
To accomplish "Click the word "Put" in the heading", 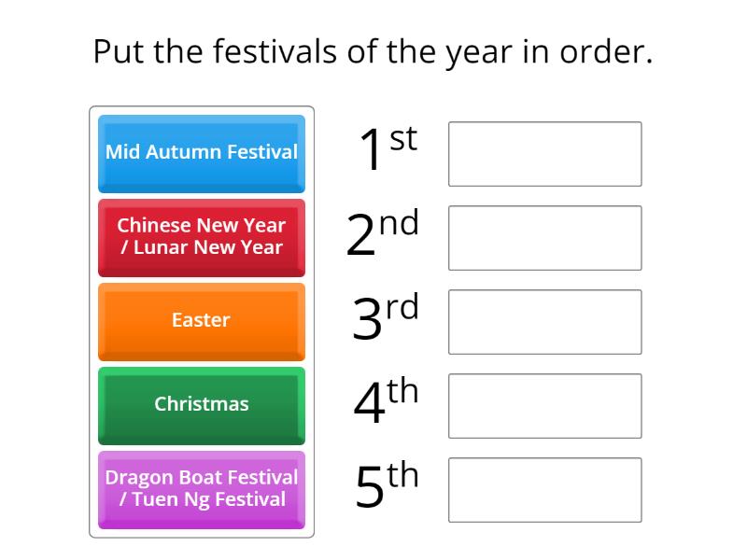I will click(119, 52).
